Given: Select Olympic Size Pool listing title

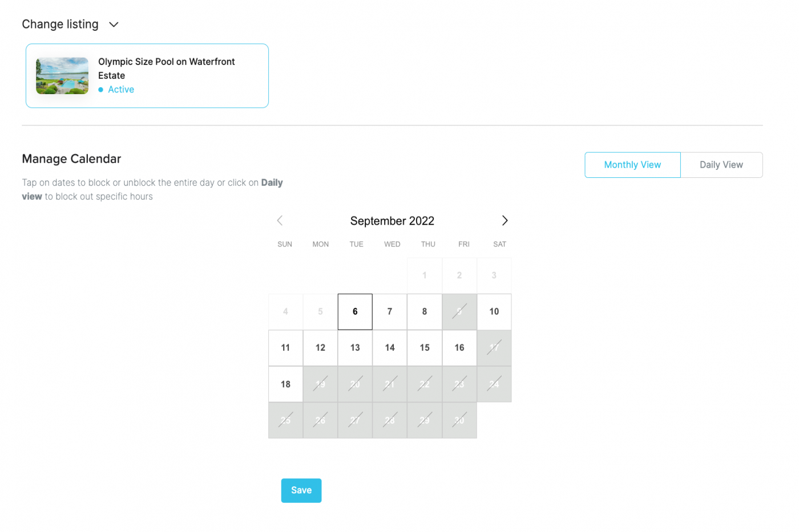Looking at the screenshot, I should tap(166, 68).
